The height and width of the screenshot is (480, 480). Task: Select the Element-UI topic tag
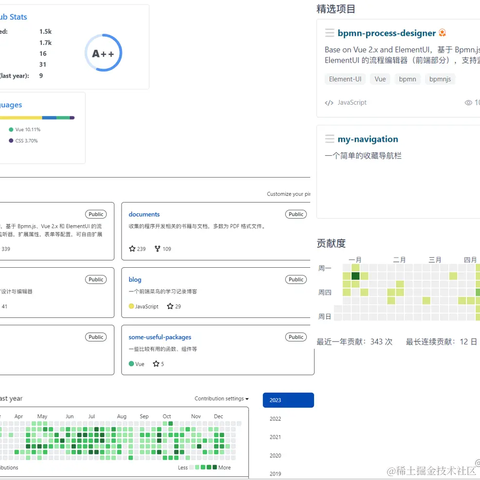(345, 79)
